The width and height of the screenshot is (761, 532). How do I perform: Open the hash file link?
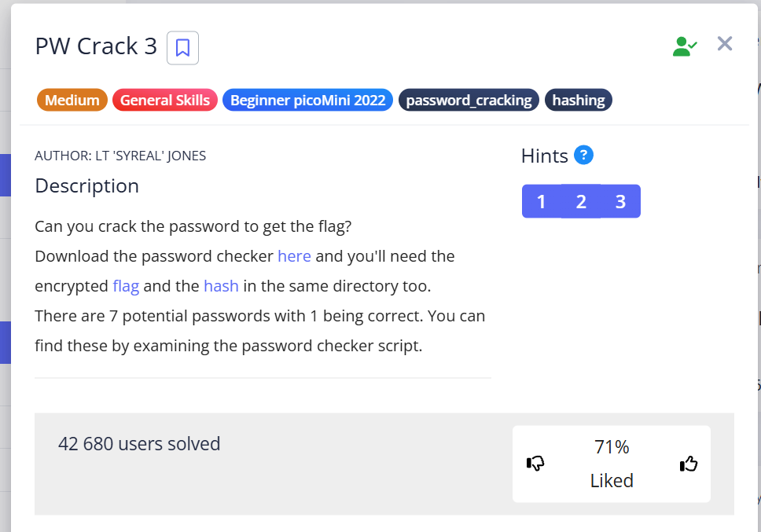click(221, 286)
